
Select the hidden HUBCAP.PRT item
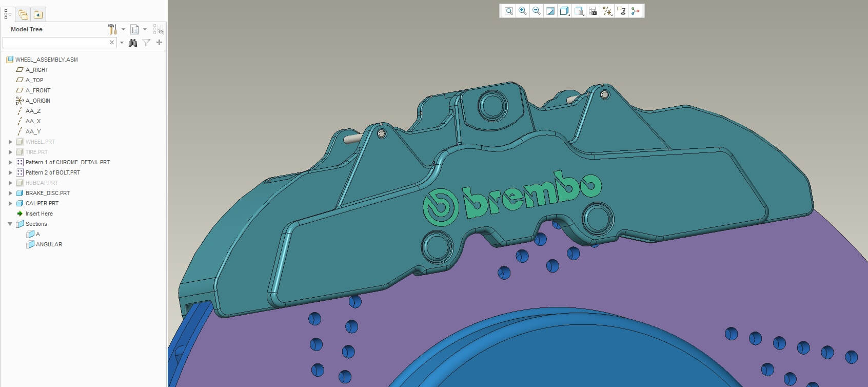click(42, 183)
